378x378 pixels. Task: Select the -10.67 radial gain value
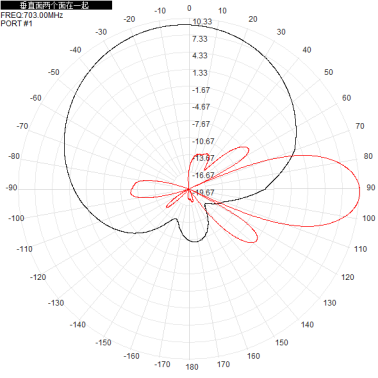pyautogui.click(x=203, y=141)
